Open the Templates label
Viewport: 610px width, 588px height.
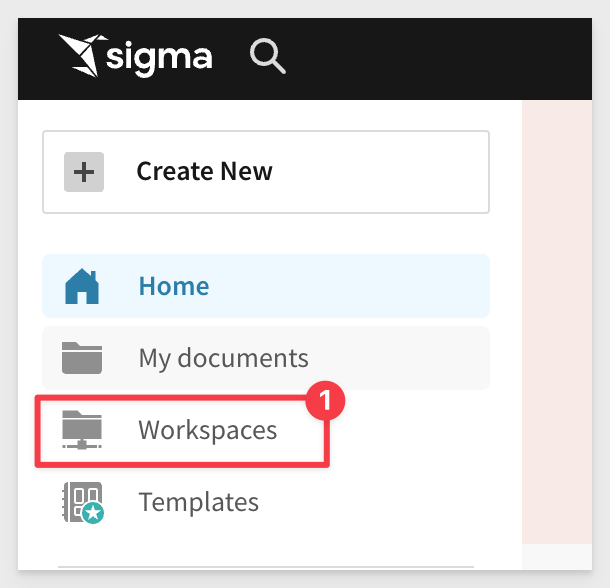coord(198,501)
